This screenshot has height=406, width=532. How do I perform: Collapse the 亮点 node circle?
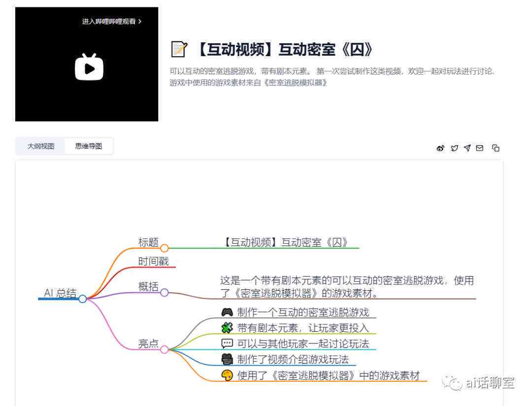164,349
